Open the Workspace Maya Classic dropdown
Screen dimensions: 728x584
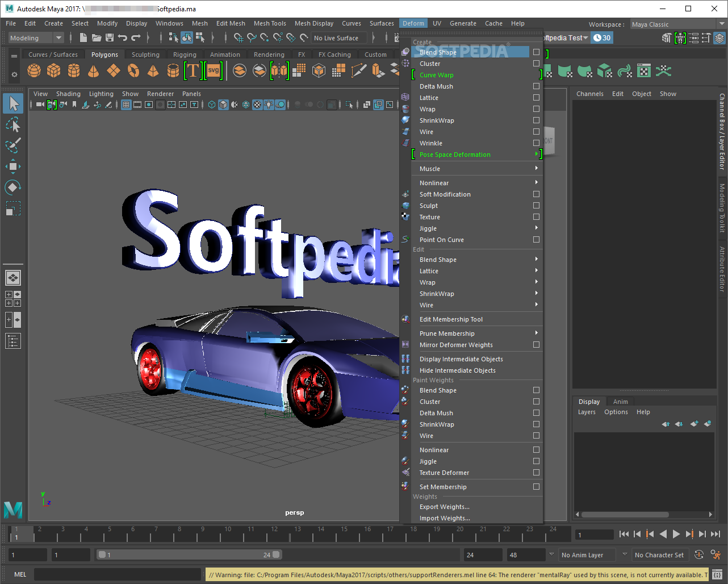(678, 24)
